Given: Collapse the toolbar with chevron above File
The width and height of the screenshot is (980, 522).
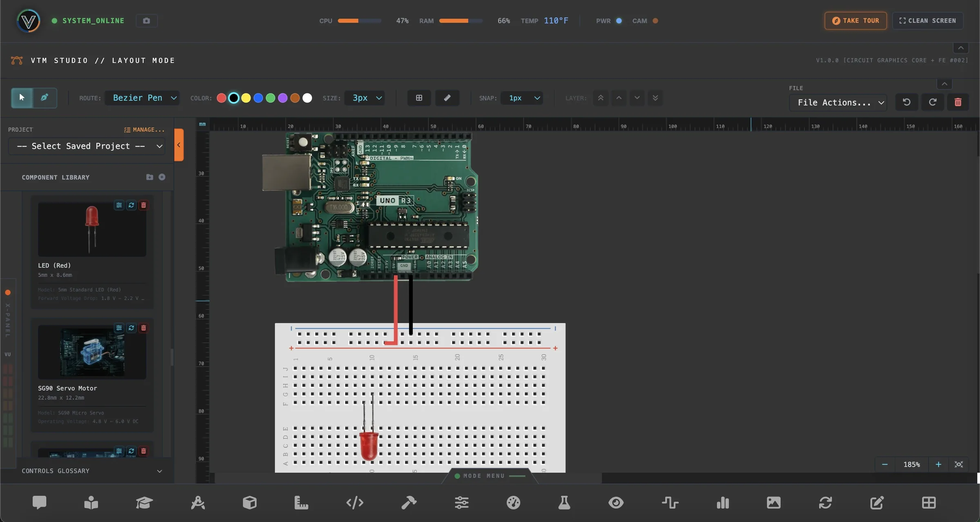Looking at the screenshot, I should point(944,84).
